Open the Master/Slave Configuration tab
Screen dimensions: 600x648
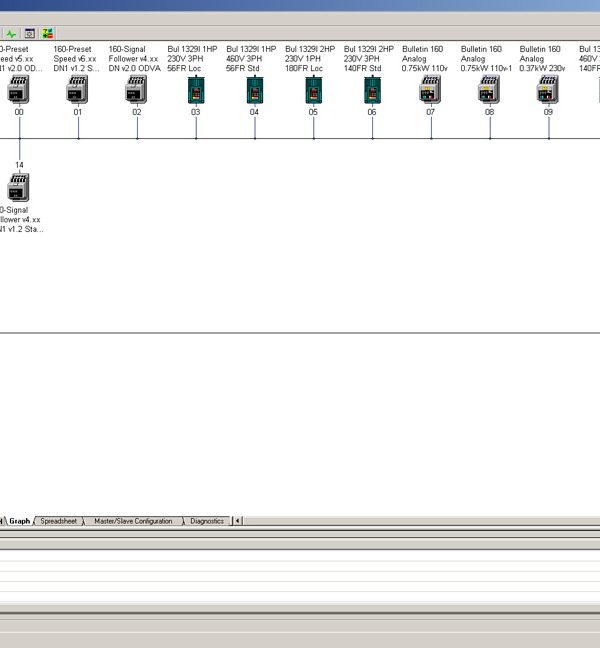click(133, 521)
